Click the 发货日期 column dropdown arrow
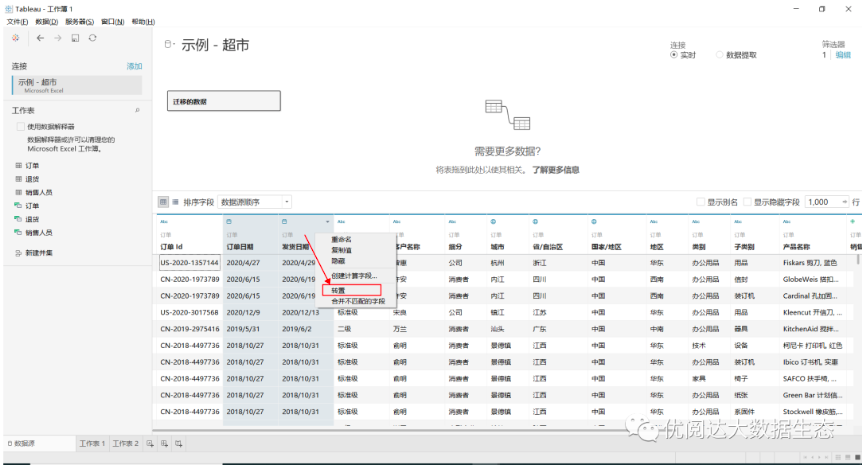This screenshot has height=465, width=862. [x=327, y=221]
